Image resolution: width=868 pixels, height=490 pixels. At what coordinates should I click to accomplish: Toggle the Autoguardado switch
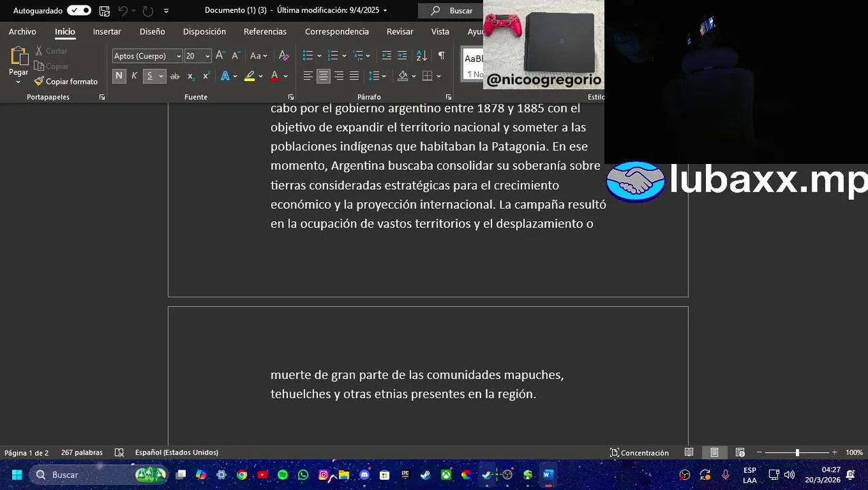(x=79, y=11)
